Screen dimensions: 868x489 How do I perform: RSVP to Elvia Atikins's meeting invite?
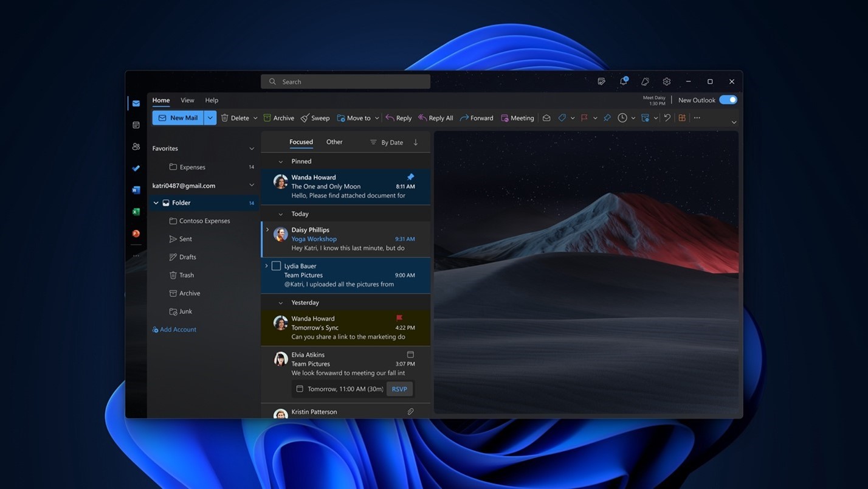click(399, 389)
